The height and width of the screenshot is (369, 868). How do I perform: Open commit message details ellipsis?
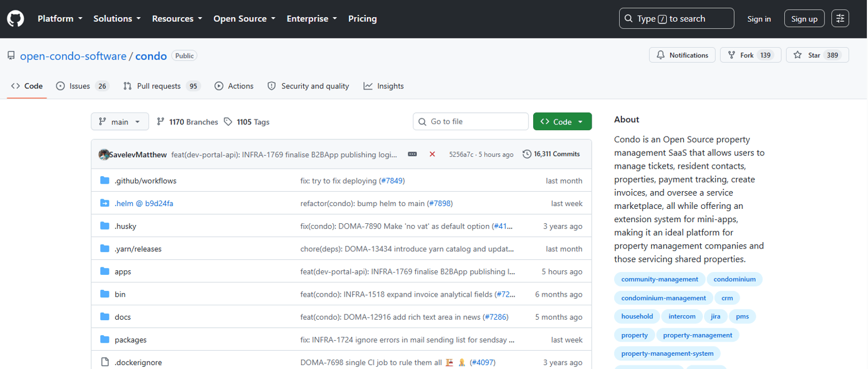click(x=412, y=154)
